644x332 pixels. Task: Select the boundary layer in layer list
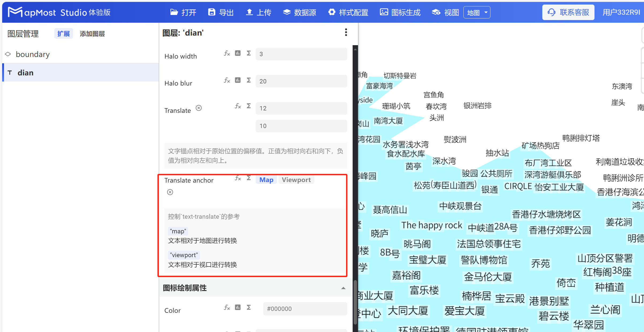click(33, 54)
